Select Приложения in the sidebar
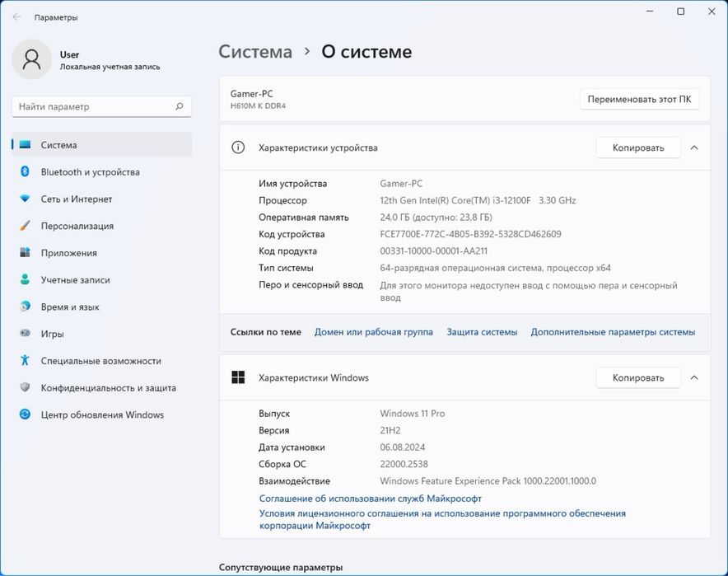 pos(68,253)
